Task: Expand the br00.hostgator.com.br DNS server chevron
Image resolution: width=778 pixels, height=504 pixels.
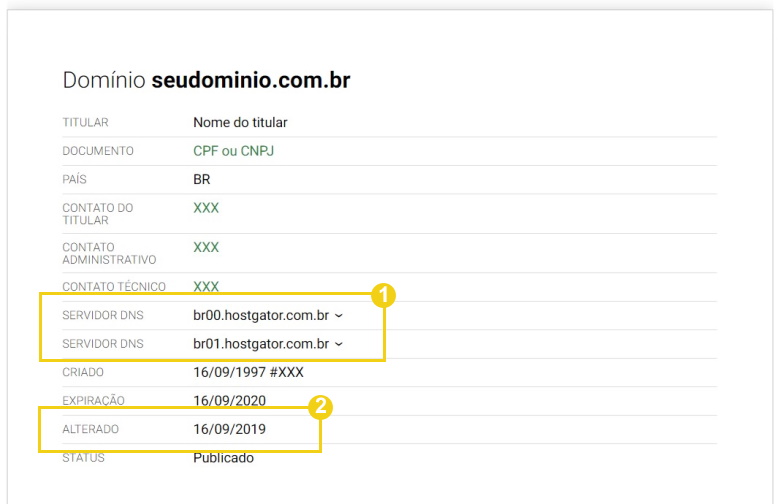Action: [x=339, y=315]
